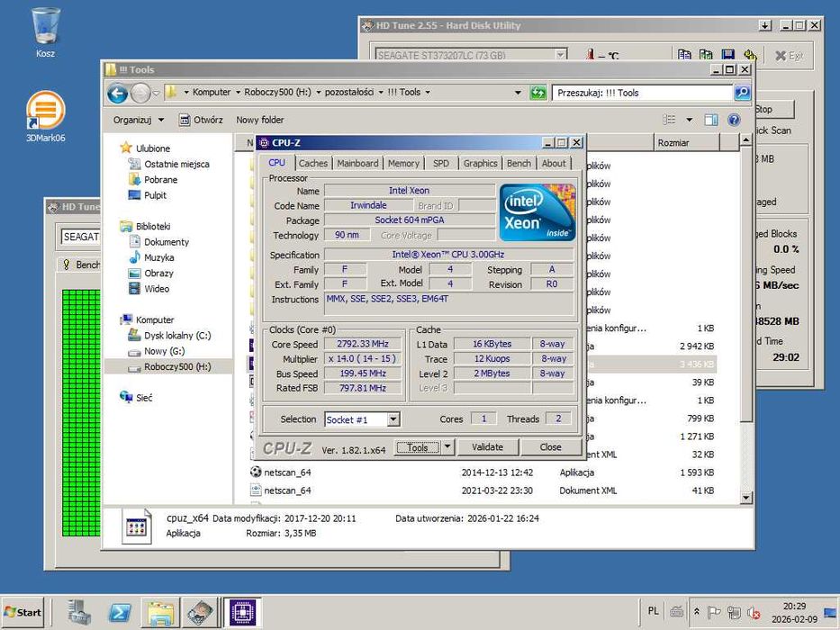Open the Organizuj menu in Explorer
This screenshot has width=840, height=630.
(139, 120)
